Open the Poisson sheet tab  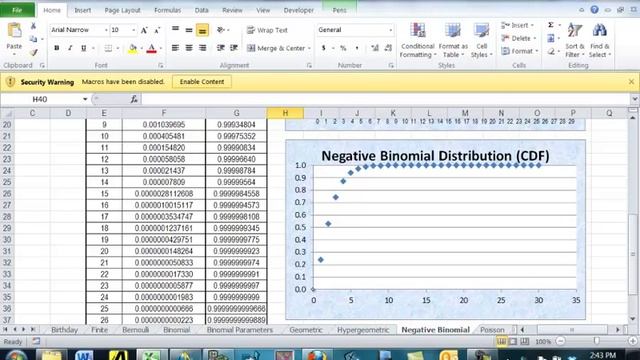pyautogui.click(x=492, y=330)
